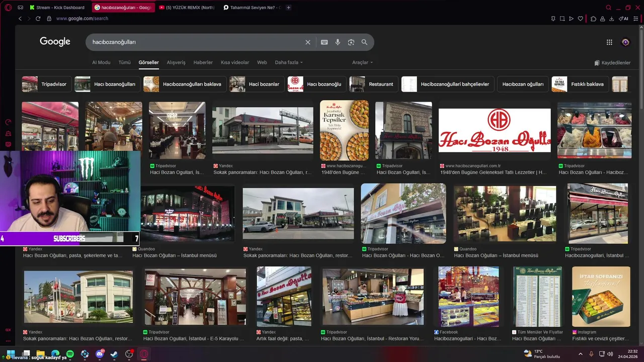This screenshot has height=362, width=644.
Task: Clear the Google search box text
Action: coord(308,42)
